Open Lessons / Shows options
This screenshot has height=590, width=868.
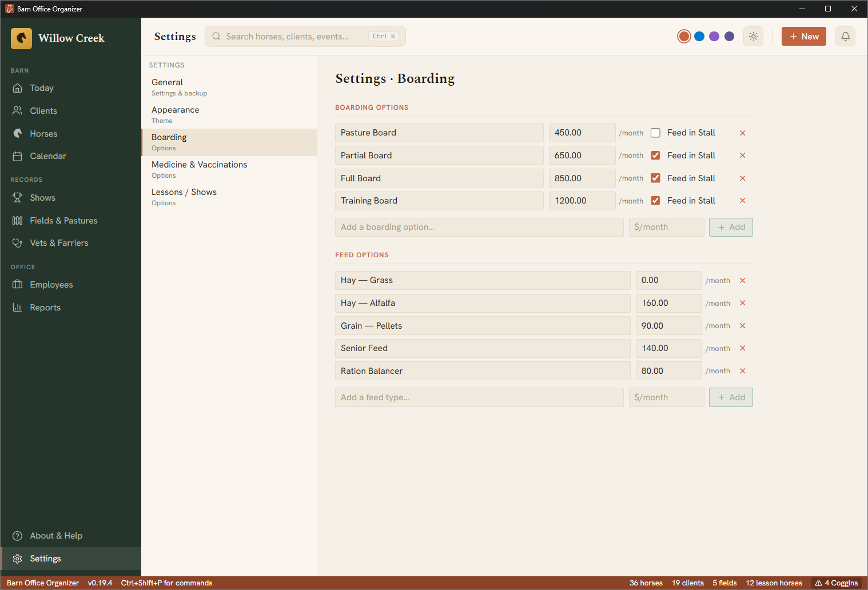tap(229, 197)
